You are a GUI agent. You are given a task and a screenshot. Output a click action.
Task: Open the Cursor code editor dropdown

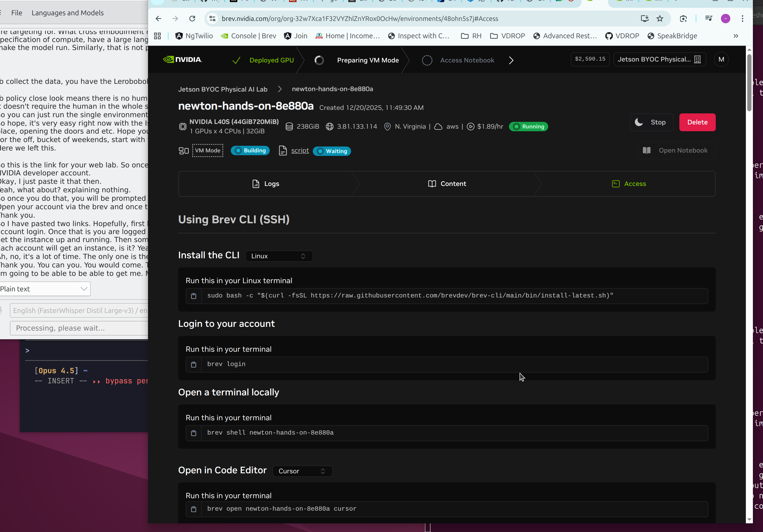tap(302, 471)
